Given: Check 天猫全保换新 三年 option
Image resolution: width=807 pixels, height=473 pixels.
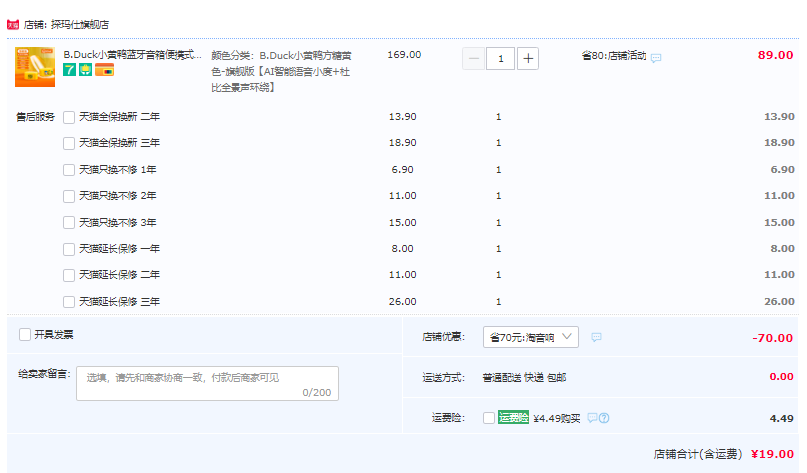Looking at the screenshot, I should coord(69,143).
